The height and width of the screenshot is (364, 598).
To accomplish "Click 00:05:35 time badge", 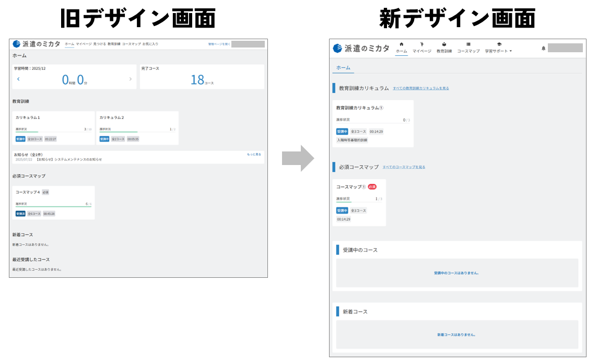I will click(133, 139).
